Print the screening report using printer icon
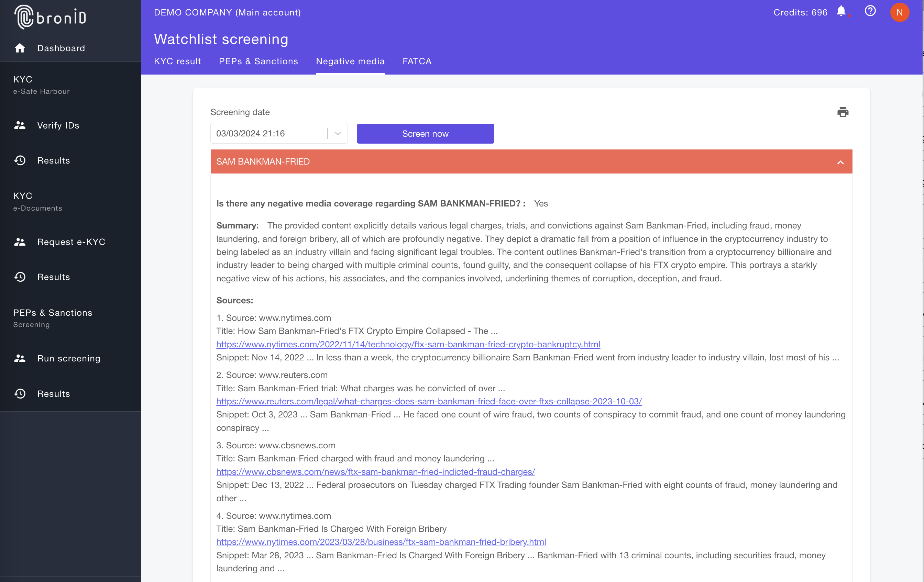The height and width of the screenshot is (582, 924). point(843,112)
